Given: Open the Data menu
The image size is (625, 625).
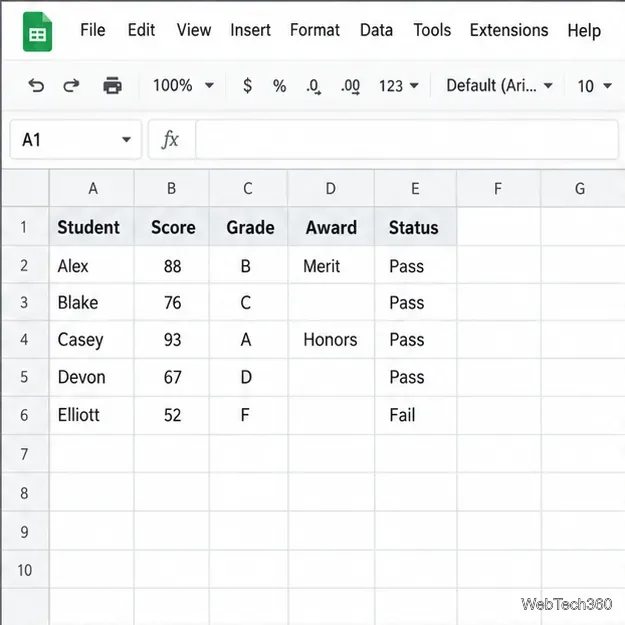Looking at the screenshot, I should pos(376,30).
